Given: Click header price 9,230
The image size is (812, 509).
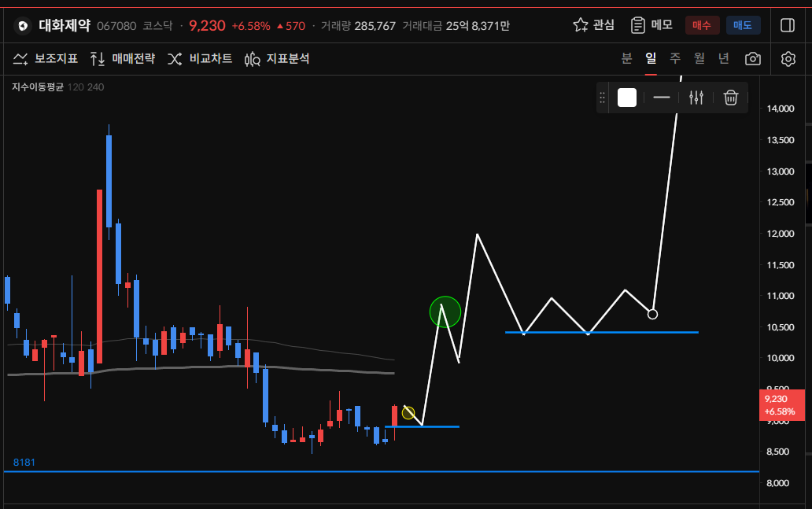Looking at the screenshot, I should click(x=207, y=25).
